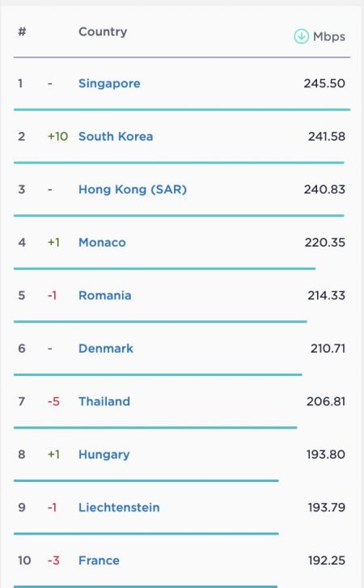
Task: Click the Mbps column header label
Action: pos(329,36)
